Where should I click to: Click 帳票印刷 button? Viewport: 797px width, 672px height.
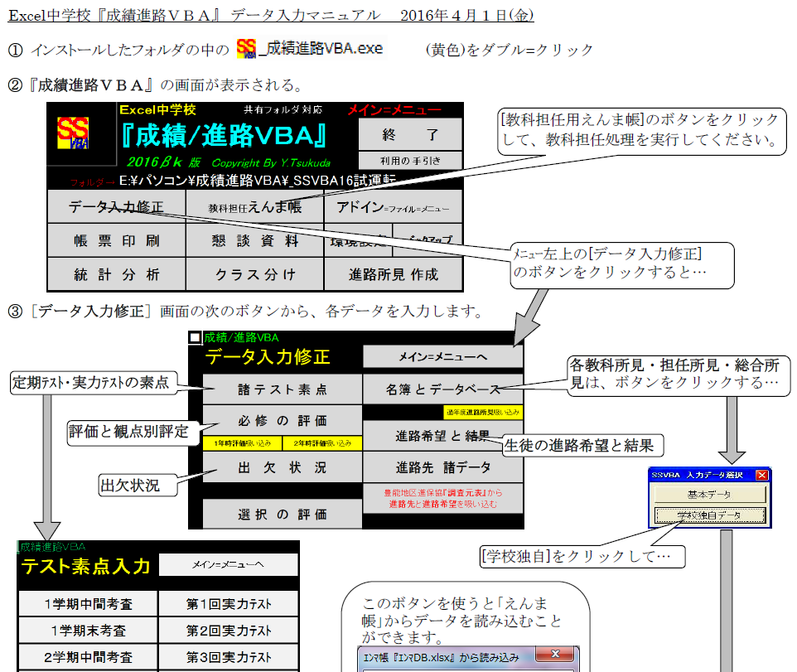pos(116,241)
